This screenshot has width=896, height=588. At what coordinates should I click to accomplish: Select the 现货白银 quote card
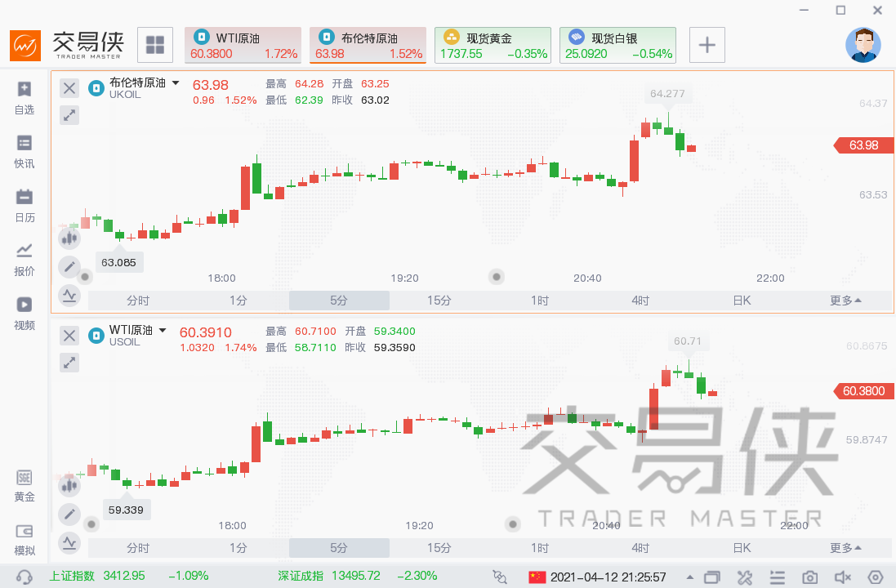[617, 45]
